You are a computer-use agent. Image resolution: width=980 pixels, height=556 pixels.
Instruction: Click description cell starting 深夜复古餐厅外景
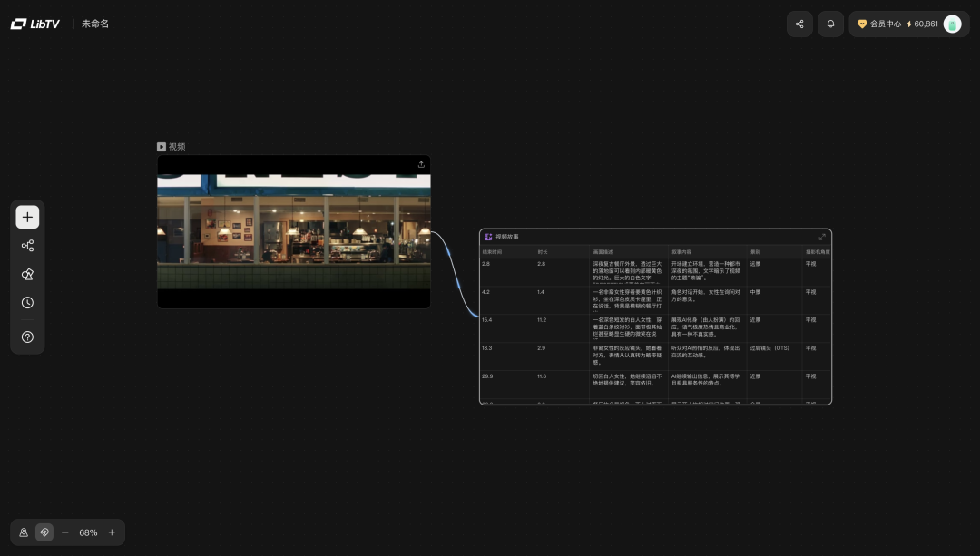coord(628,271)
